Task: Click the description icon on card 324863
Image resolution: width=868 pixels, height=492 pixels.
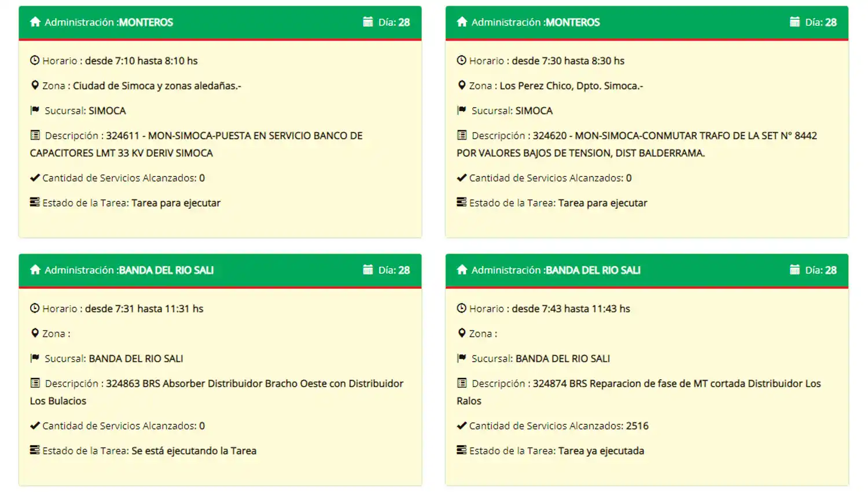Action: [x=34, y=383]
